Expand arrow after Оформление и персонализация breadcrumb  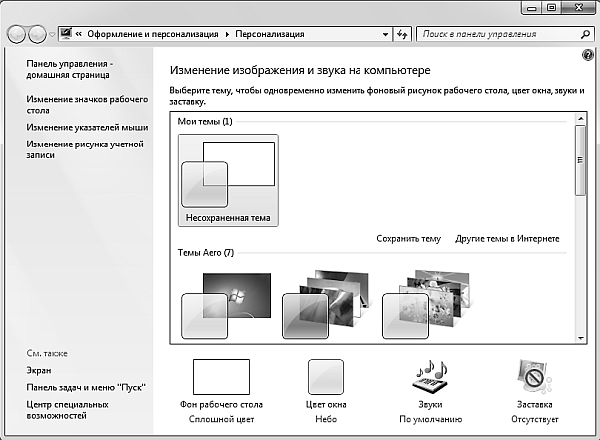click(227, 34)
